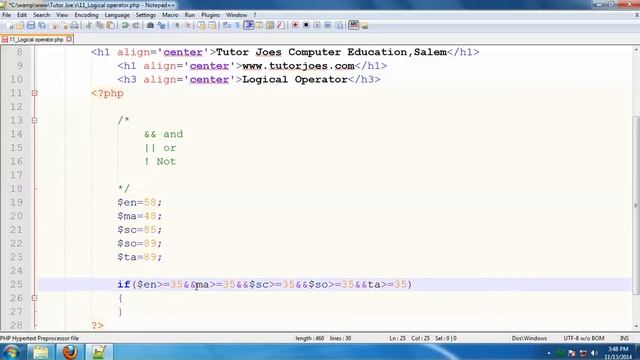Click the Close All toolbar icon
The image size is (640, 360).
click(64, 25)
